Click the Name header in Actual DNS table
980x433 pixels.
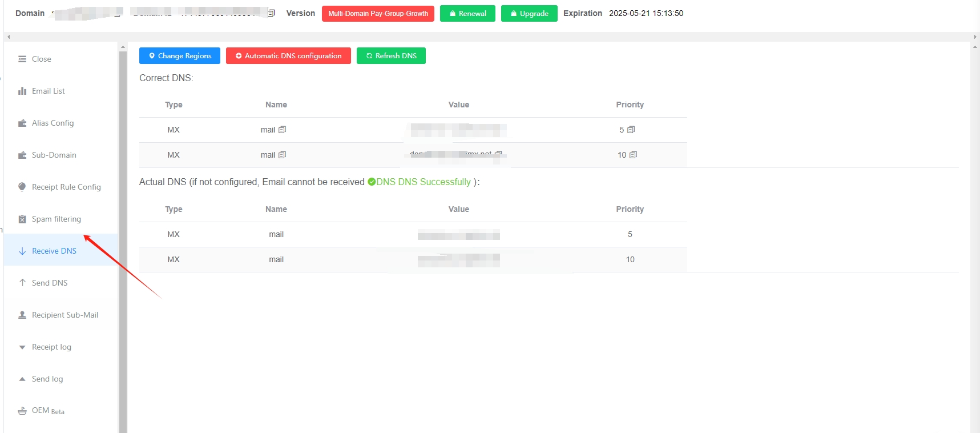click(x=276, y=209)
